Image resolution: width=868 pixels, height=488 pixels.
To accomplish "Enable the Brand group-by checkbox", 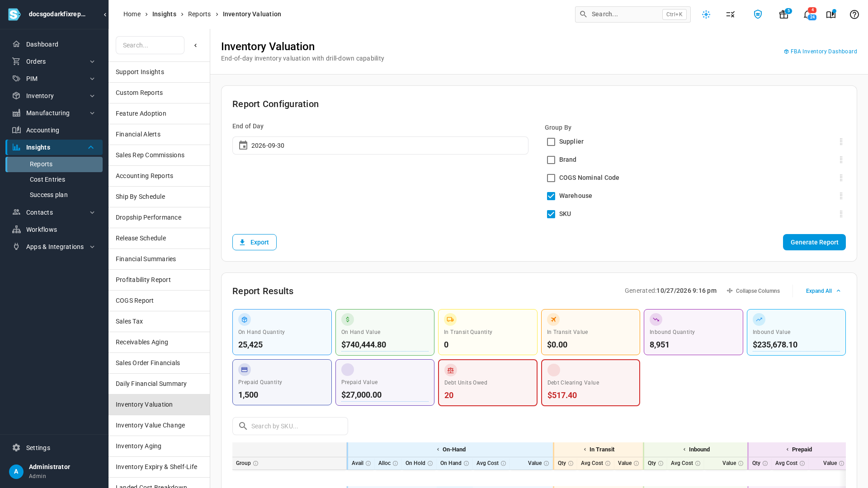I will 551,160.
